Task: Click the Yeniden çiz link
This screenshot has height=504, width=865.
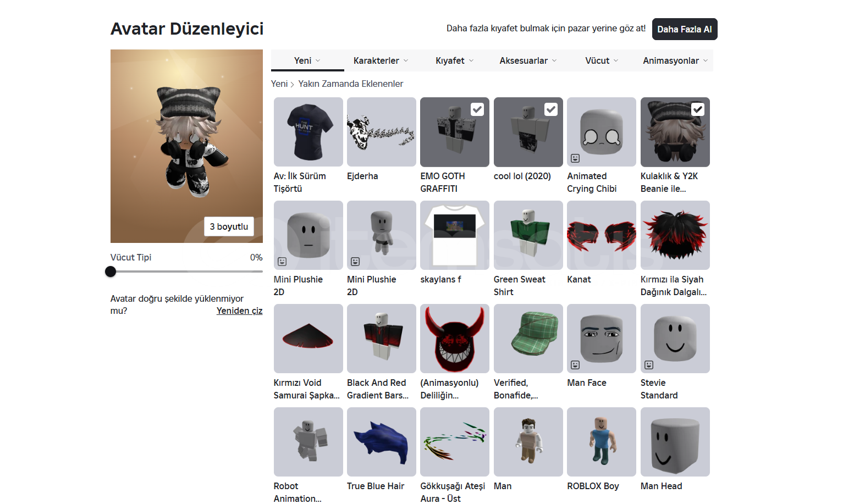Action: point(239,311)
